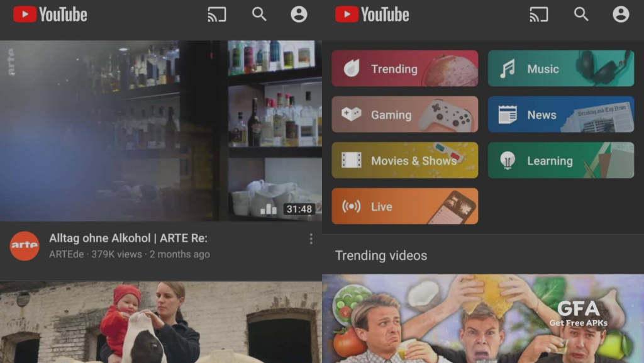This screenshot has width=644, height=363.
Task: Tap the cast icon on the right screen
Action: [x=539, y=14]
